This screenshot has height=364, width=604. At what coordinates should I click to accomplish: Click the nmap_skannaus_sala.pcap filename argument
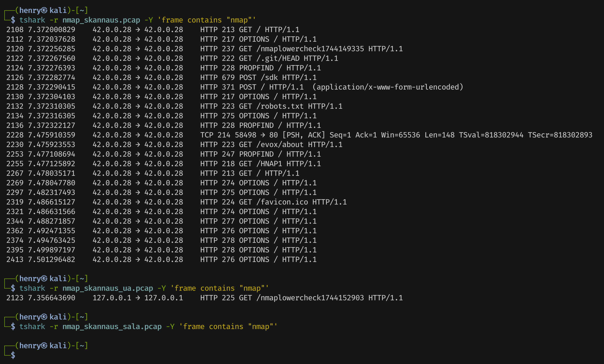112,326
